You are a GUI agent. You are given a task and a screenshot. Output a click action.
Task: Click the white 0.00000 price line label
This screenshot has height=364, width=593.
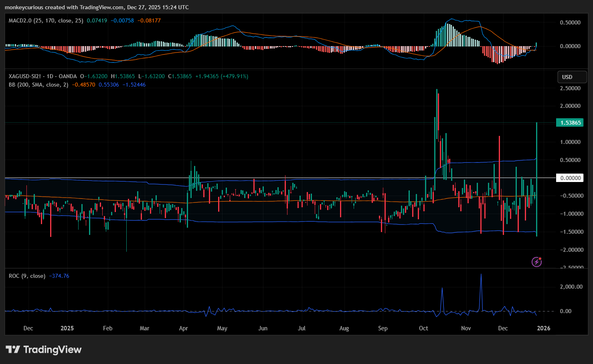[x=570, y=178]
